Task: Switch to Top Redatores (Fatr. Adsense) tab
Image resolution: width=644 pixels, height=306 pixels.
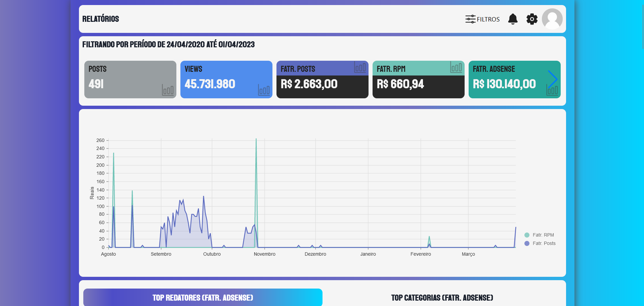Action: click(203, 298)
